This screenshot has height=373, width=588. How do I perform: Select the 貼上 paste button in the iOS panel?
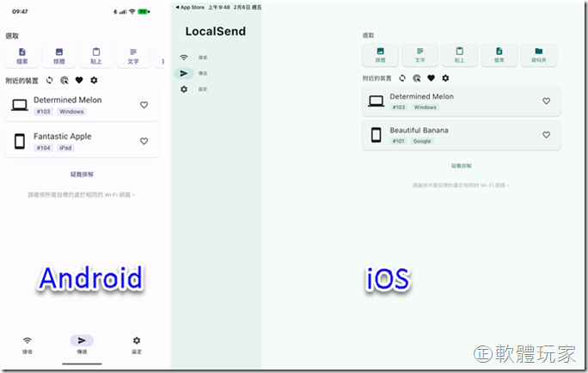tap(460, 55)
